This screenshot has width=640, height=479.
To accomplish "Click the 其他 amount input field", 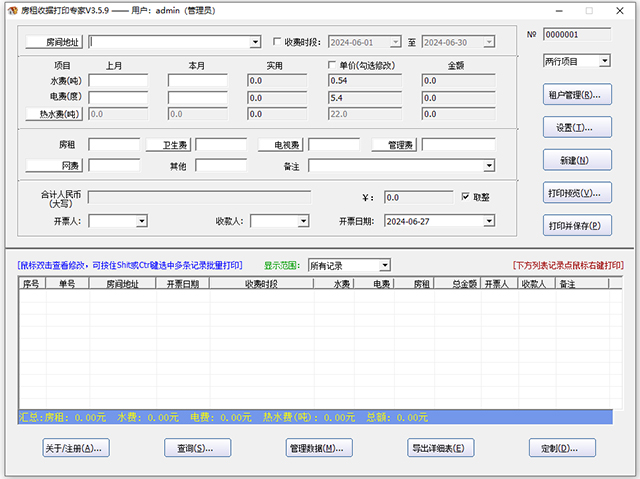I will (221, 165).
